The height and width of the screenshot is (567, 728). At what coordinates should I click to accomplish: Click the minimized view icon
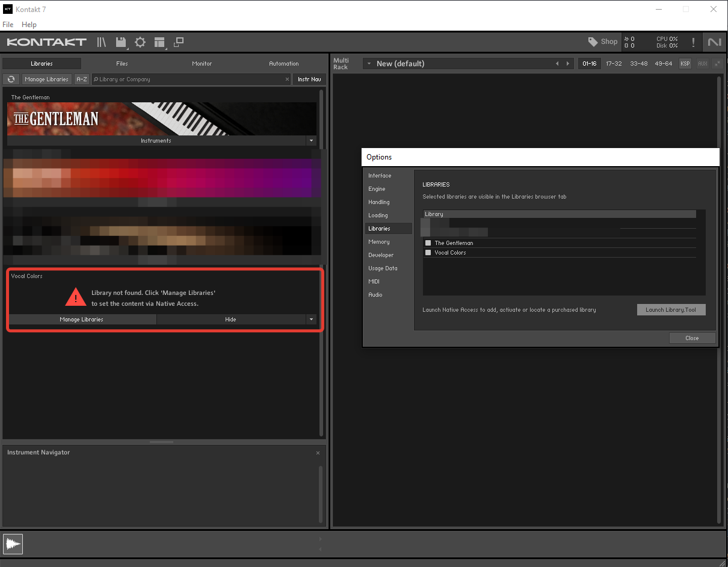179,42
